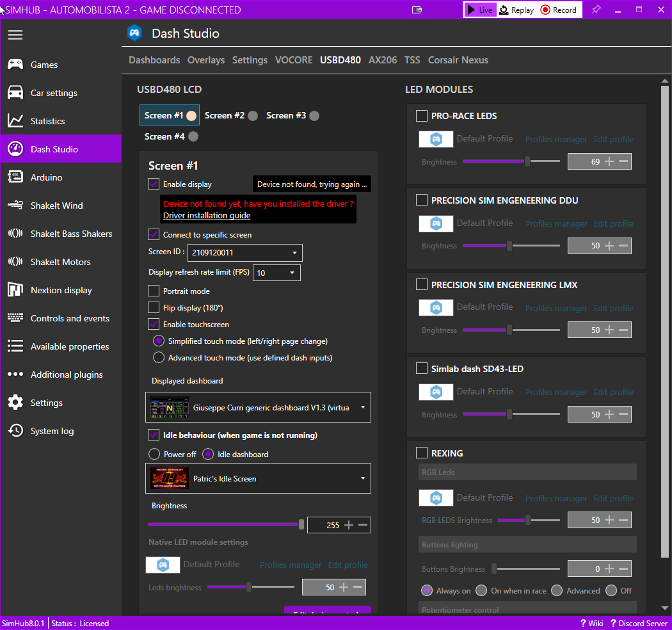Screen dimensions: 672x630
Task: Click the Simlab dash SD43-LED profile icon
Action: (436, 392)
